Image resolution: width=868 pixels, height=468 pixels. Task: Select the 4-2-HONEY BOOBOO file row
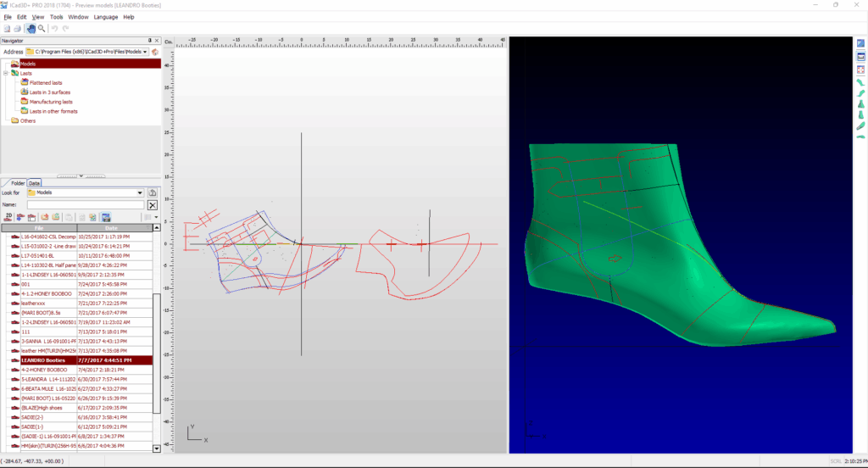42,370
